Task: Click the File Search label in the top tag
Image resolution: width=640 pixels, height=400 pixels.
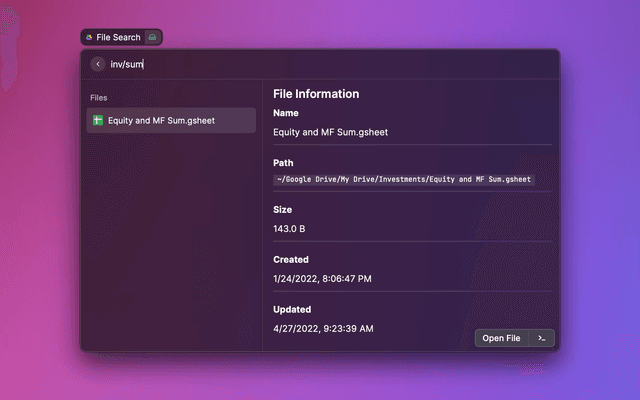Action: (118, 37)
